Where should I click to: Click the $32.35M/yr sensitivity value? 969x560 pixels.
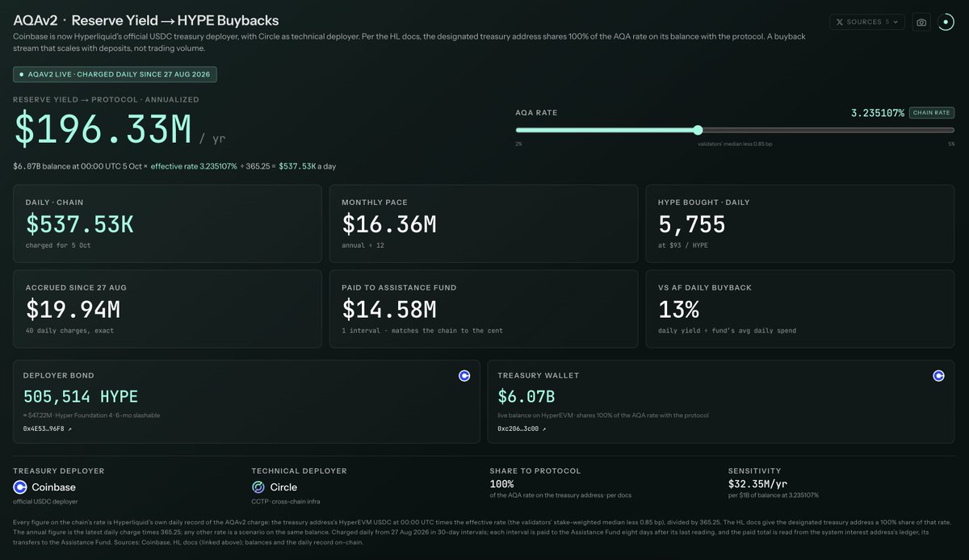[x=758, y=484]
